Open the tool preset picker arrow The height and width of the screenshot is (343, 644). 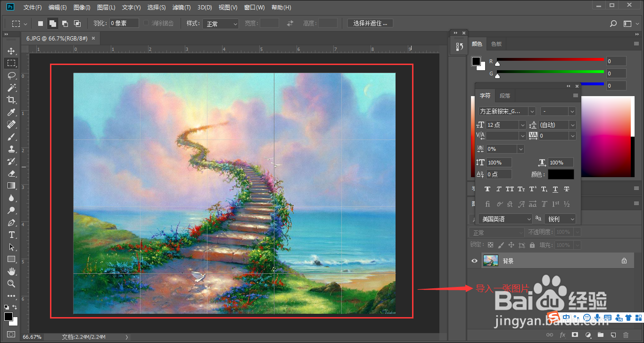click(x=25, y=24)
